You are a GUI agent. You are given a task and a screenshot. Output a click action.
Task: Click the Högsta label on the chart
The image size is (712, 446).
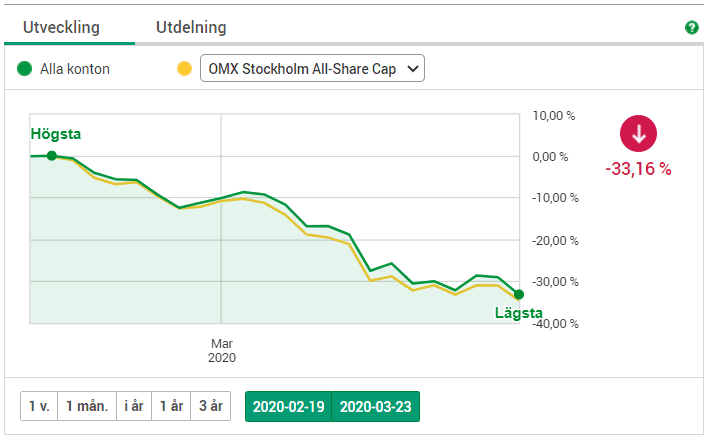click(x=56, y=134)
